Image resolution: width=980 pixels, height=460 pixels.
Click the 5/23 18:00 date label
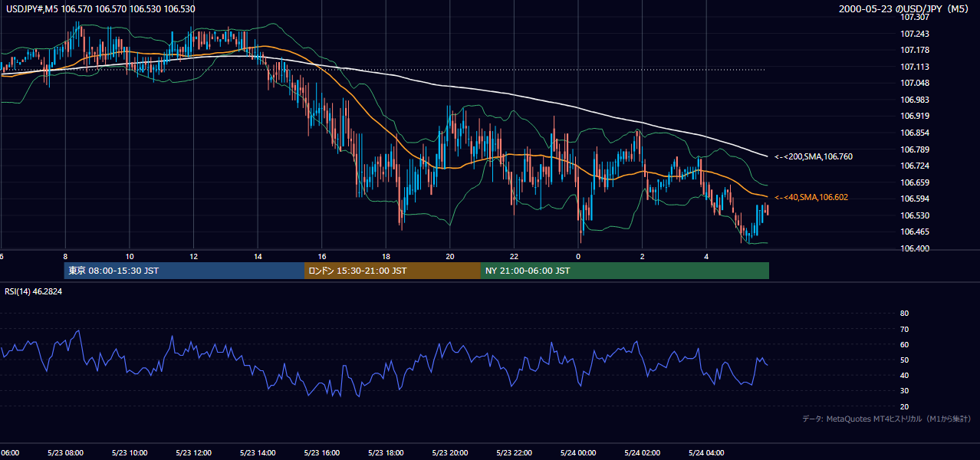(x=386, y=453)
